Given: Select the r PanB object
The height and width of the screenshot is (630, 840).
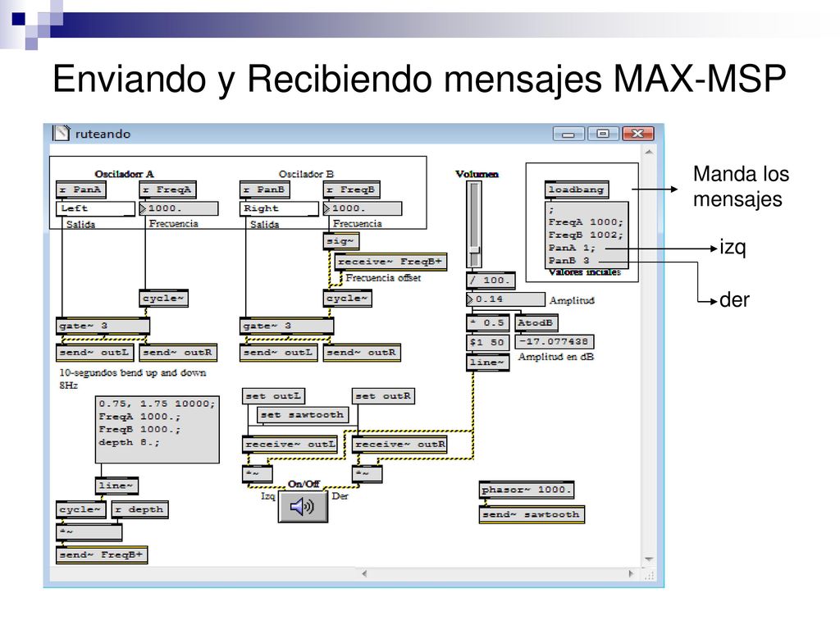Looking at the screenshot, I should (265, 189).
